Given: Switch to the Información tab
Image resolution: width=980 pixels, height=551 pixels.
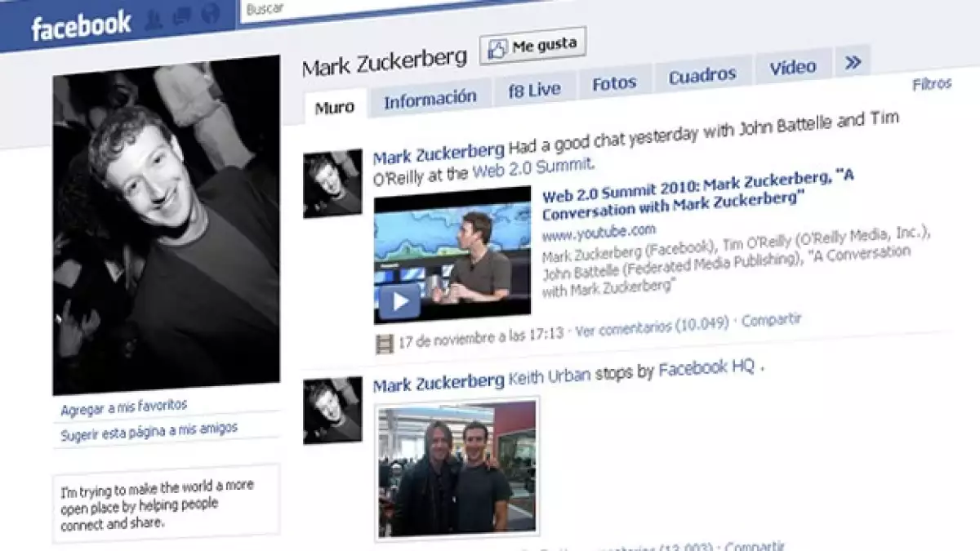Looking at the screenshot, I should coord(430,100).
